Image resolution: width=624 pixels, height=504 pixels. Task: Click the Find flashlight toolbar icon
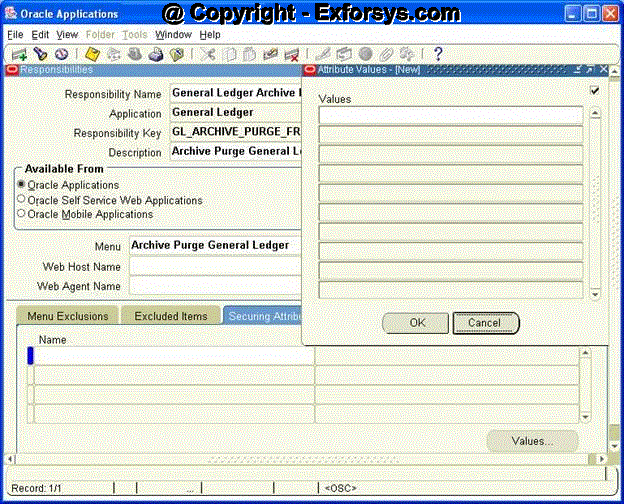tap(40, 54)
